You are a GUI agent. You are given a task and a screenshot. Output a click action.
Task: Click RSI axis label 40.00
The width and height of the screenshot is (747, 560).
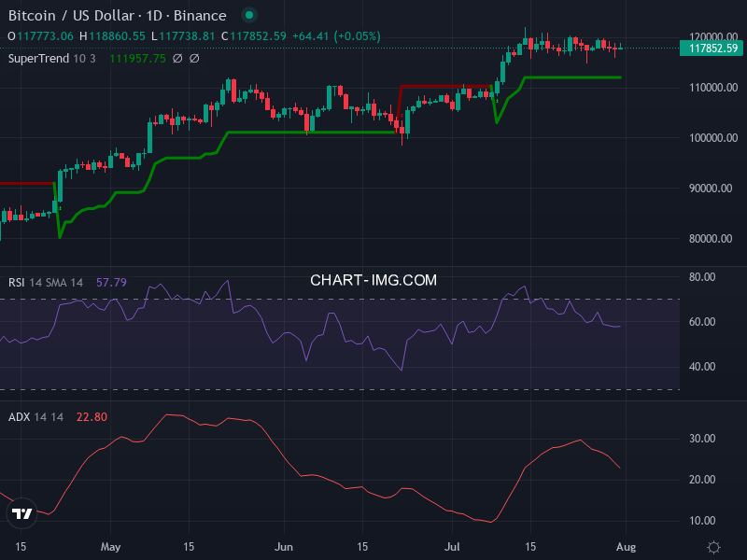[702, 367]
